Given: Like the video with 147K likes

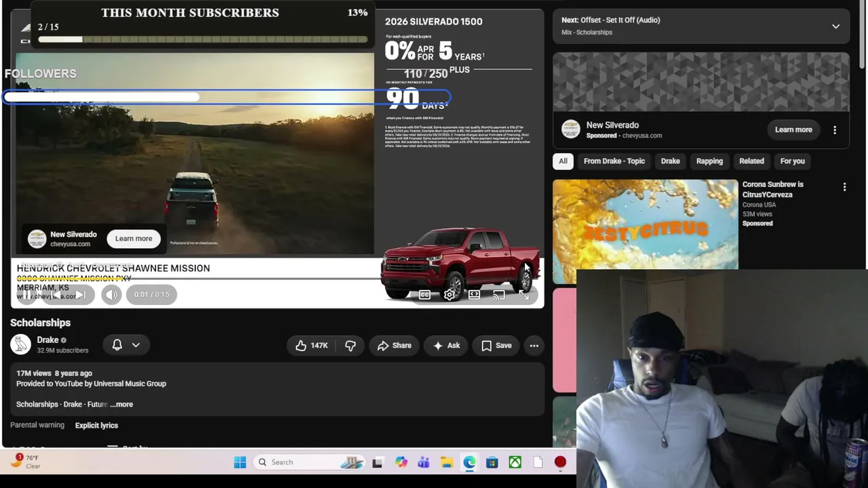Looking at the screenshot, I should coord(312,346).
